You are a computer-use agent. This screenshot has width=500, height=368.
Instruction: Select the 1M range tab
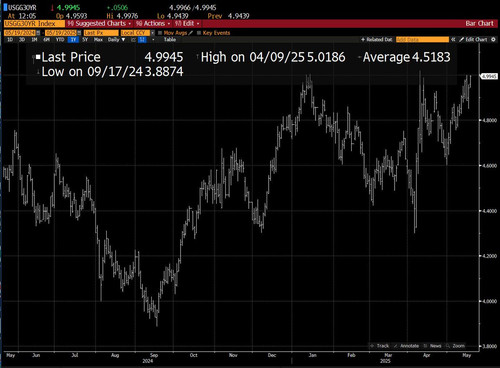34,40
